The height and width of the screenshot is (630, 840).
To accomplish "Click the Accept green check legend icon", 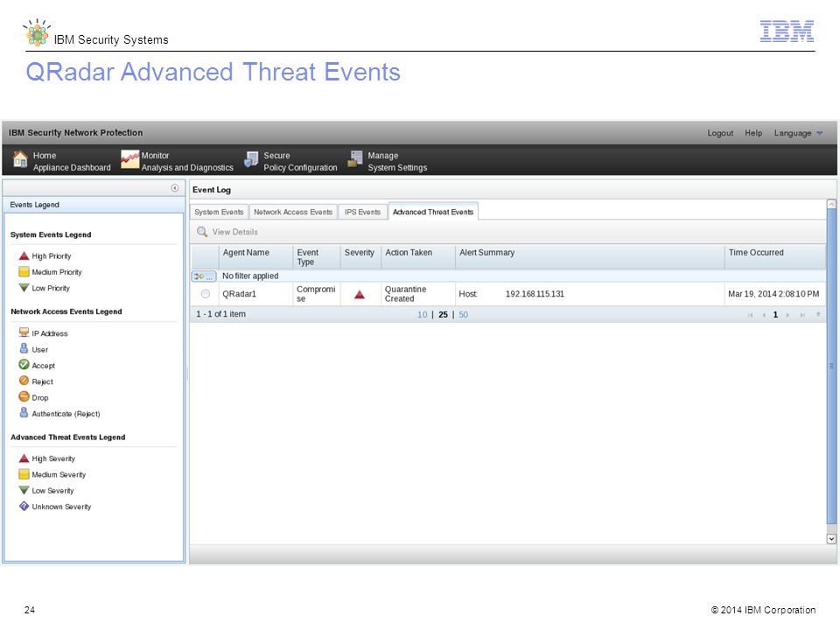I will (24, 365).
